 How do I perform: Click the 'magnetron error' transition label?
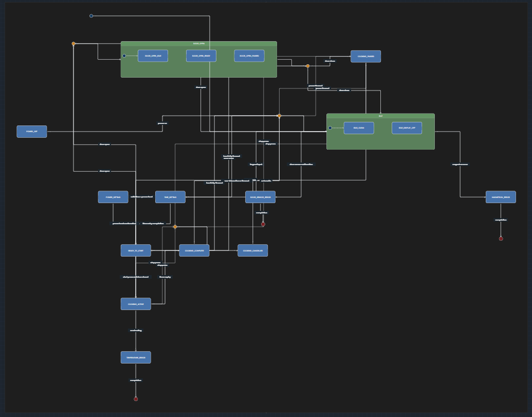point(460,164)
